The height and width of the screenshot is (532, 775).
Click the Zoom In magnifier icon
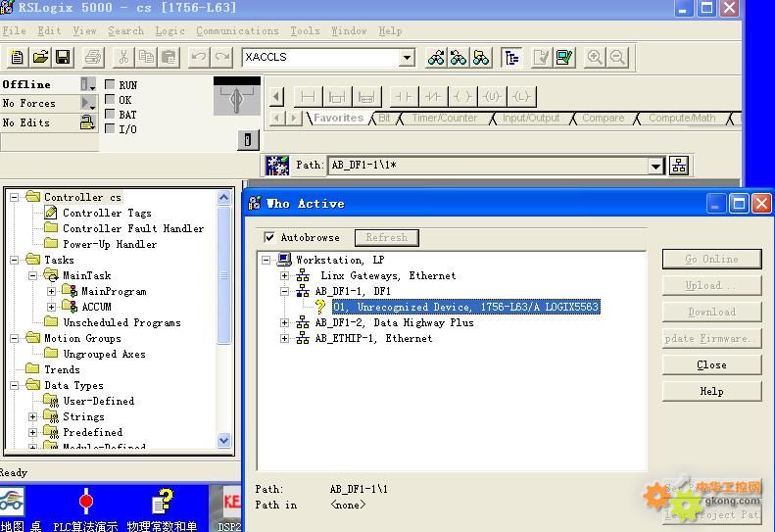point(595,58)
